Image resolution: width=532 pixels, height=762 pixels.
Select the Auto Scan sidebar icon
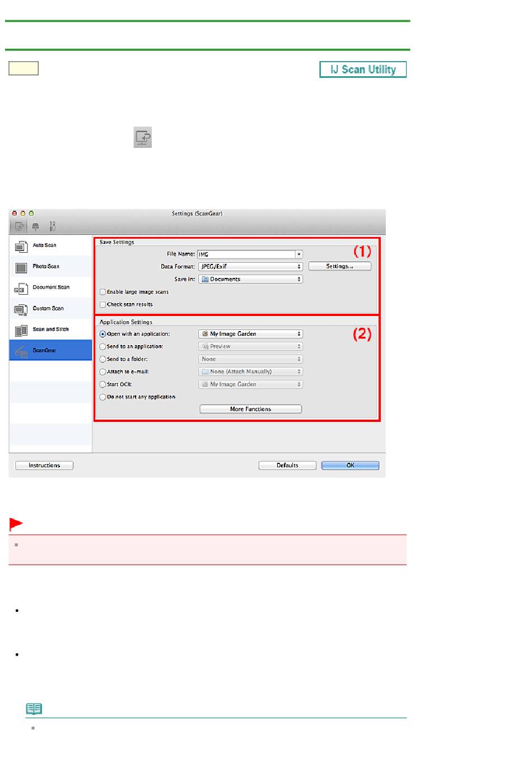pos(21,246)
